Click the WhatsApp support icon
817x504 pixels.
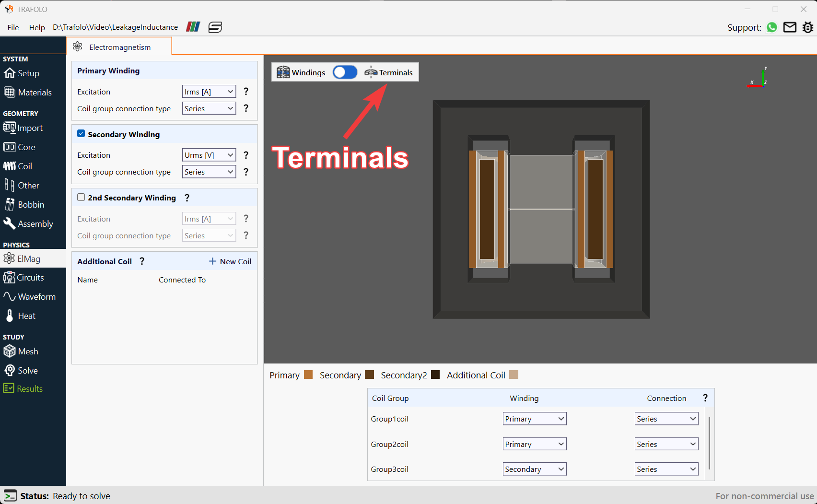772,27
